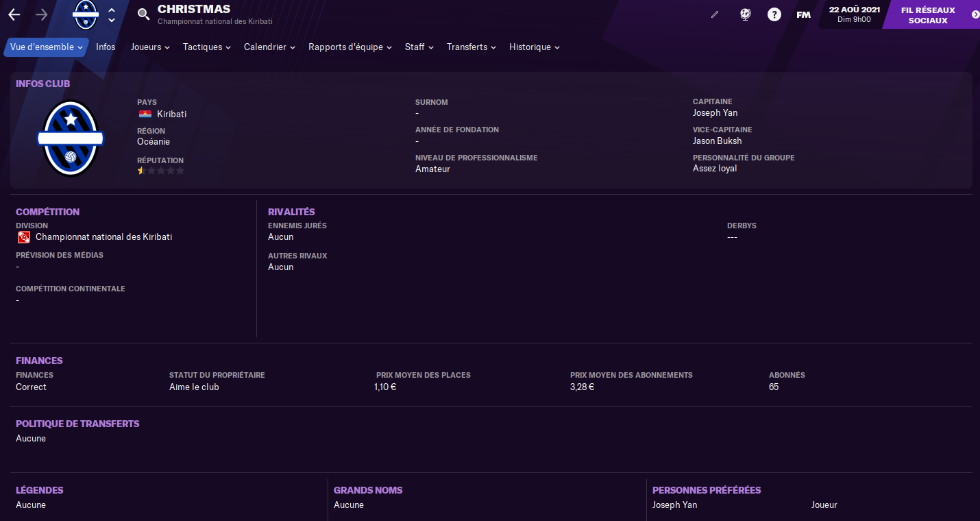This screenshot has height=521, width=980.
Task: Click the Légendes heading
Action: point(40,491)
